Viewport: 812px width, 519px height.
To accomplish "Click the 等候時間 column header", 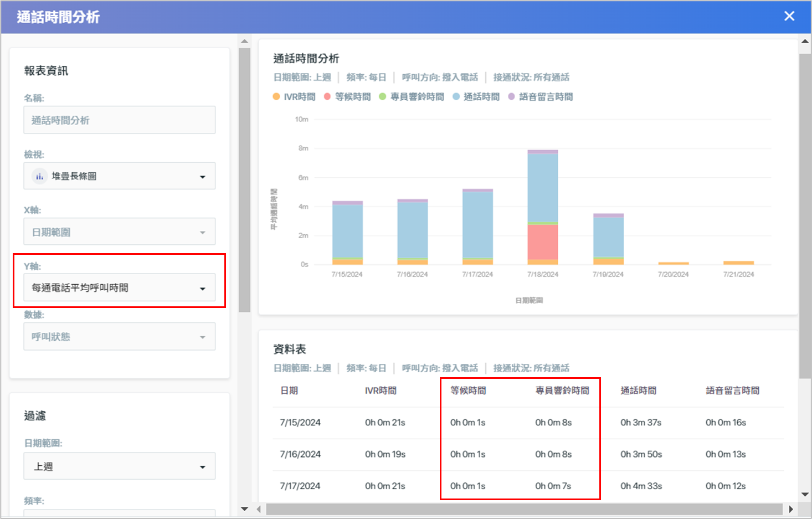I will click(x=468, y=390).
